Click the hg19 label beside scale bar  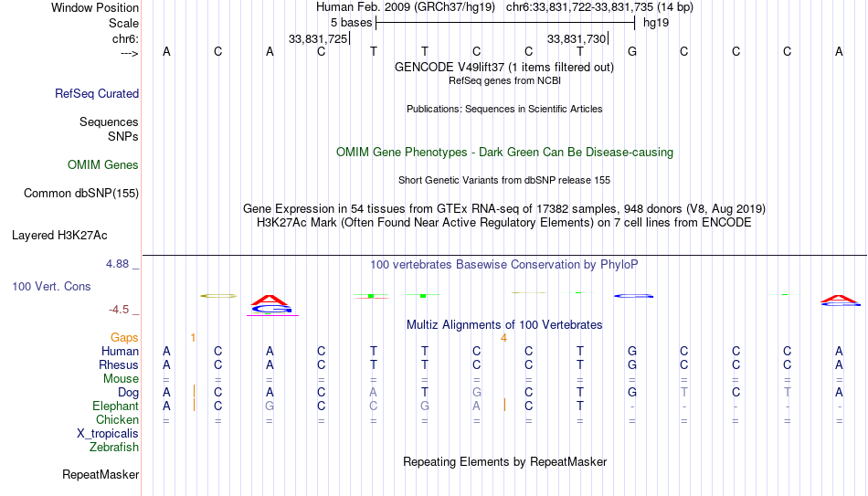(x=656, y=23)
